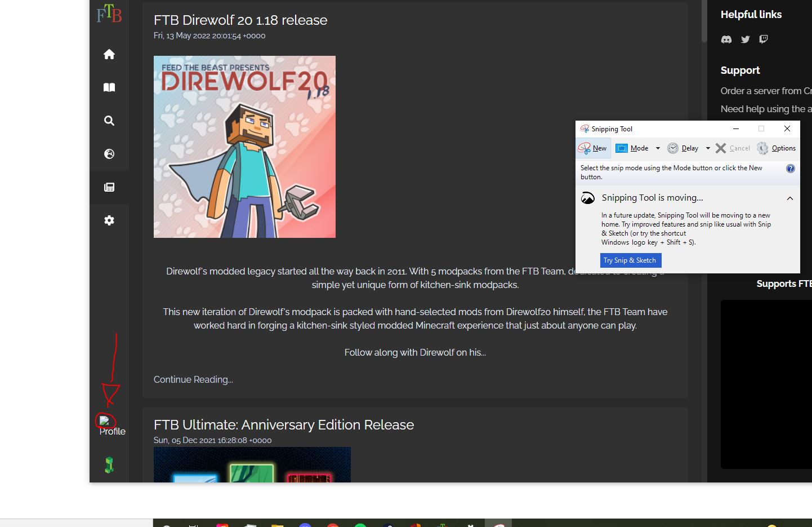Collapse the 'Snipping Tool is moving' notice

pos(790,198)
